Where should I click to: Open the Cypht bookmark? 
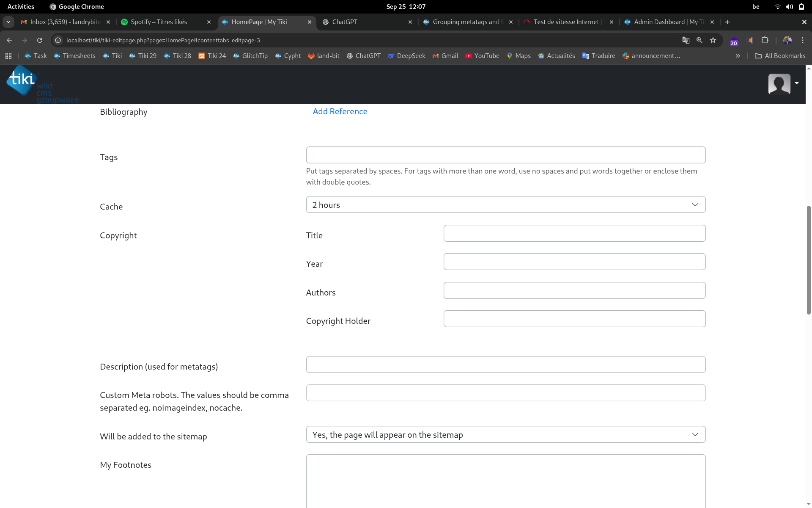click(x=288, y=56)
